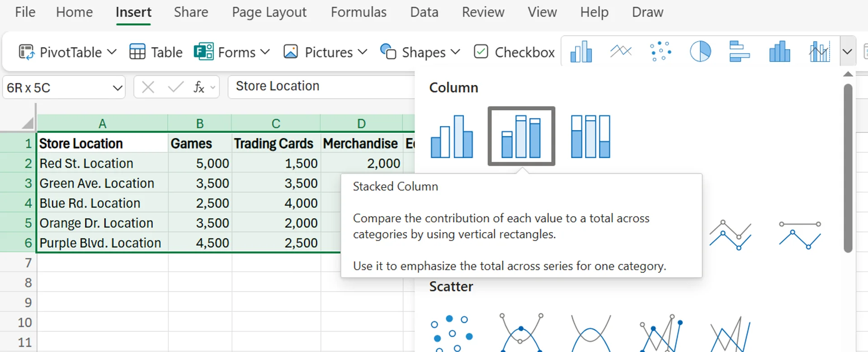Click the scatter chart icon in the ribbon
The width and height of the screenshot is (868, 352).
(x=660, y=52)
